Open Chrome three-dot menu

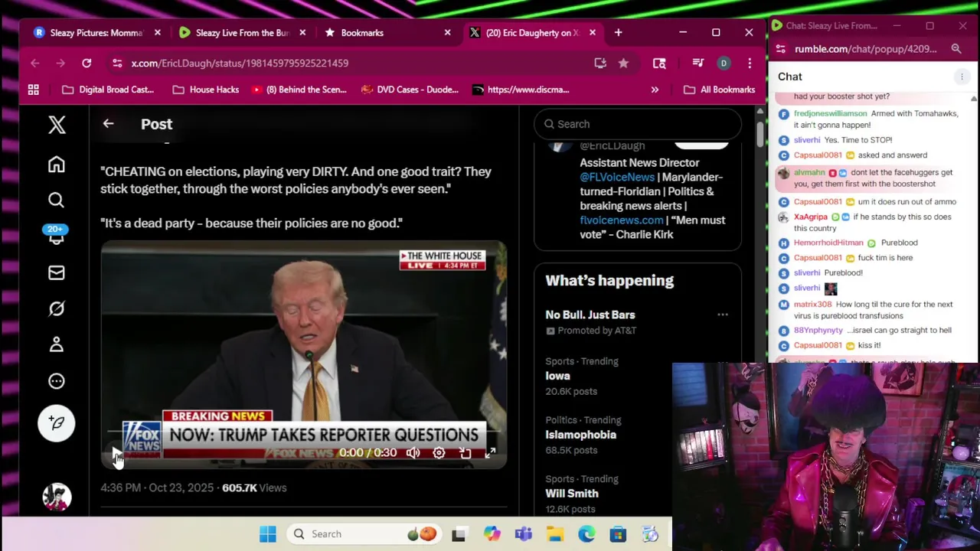click(750, 63)
